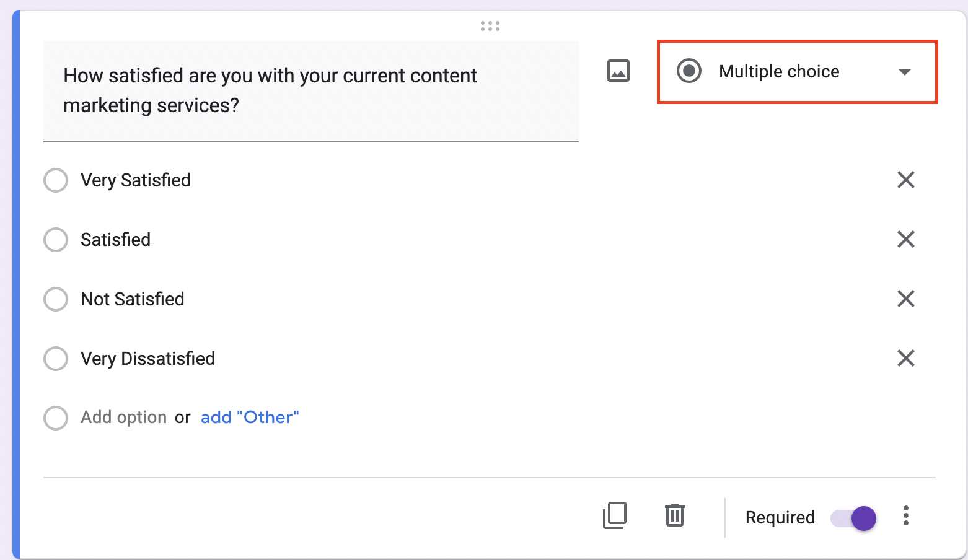
Task: Edit the Not Satisfied option text
Action: pos(133,299)
